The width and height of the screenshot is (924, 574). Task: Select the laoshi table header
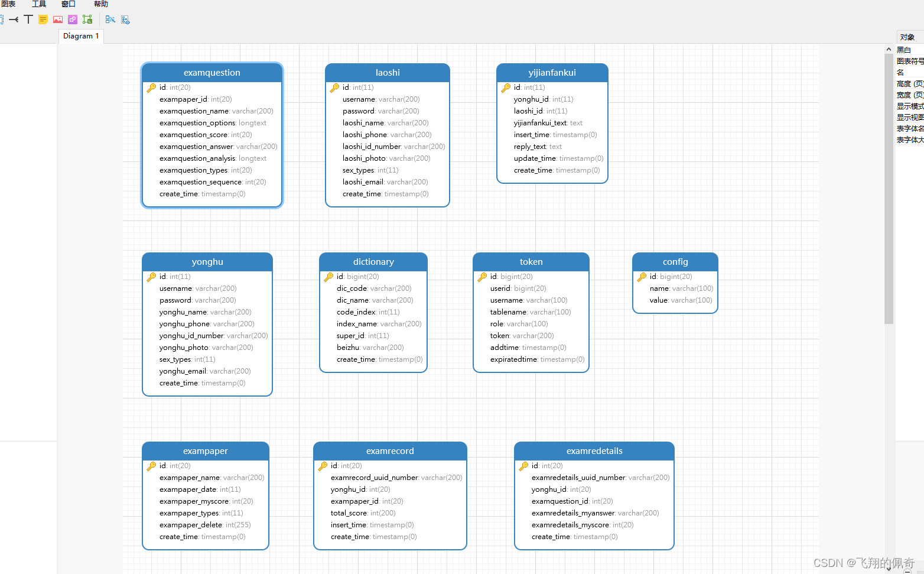[x=388, y=73]
